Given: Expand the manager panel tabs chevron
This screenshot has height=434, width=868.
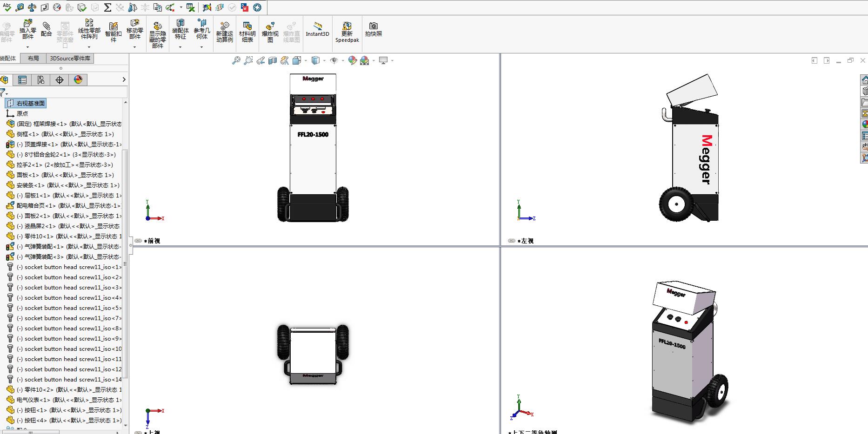Looking at the screenshot, I should (x=124, y=80).
